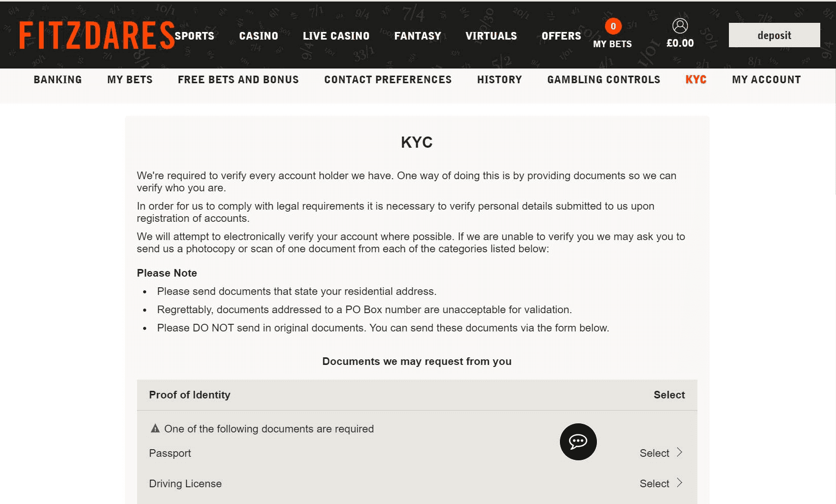
Task: Click the deposit button
Action: pos(774,35)
